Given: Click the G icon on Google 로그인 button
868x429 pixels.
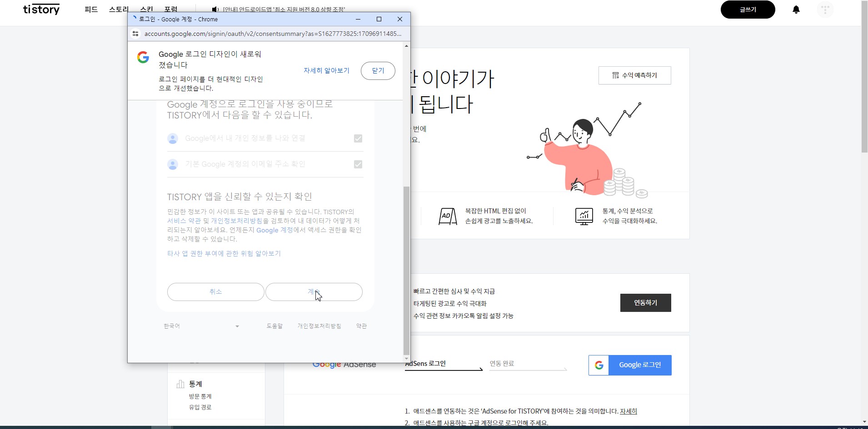Looking at the screenshot, I should coord(599,365).
